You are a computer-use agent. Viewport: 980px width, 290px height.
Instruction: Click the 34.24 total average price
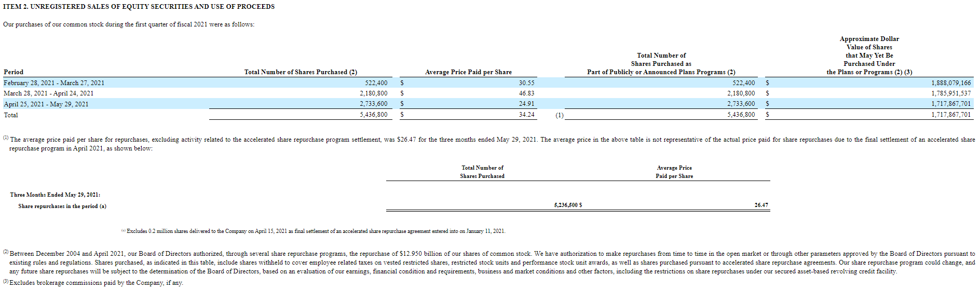coord(526,115)
